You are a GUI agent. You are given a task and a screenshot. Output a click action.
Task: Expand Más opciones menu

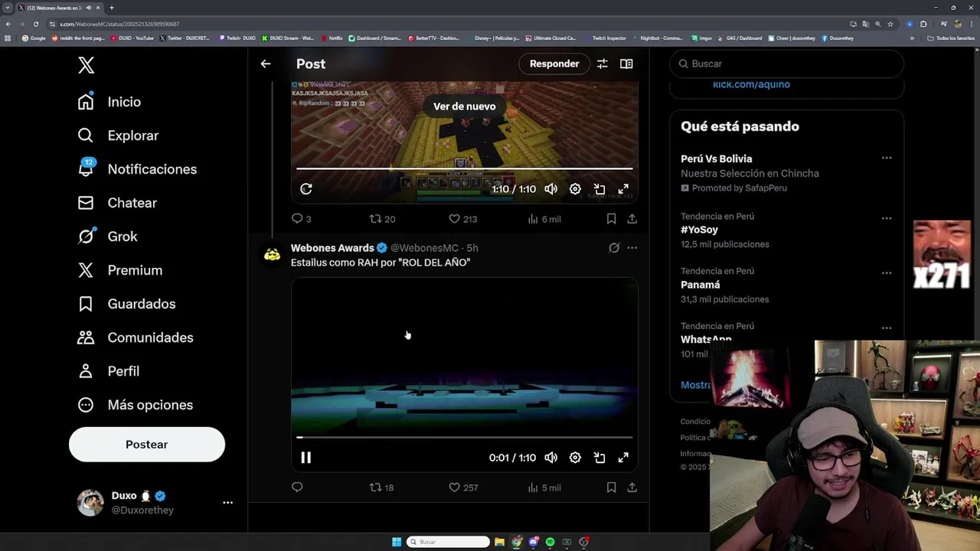point(136,405)
